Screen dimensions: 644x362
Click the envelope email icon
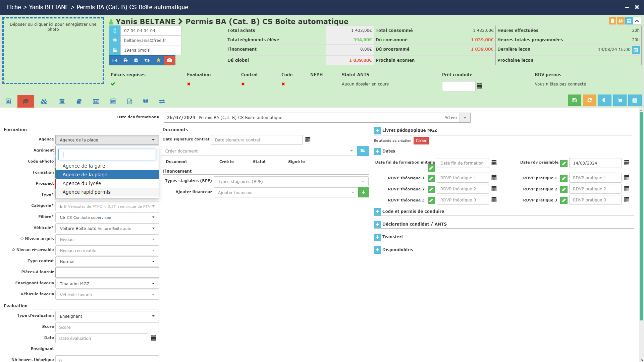click(115, 60)
